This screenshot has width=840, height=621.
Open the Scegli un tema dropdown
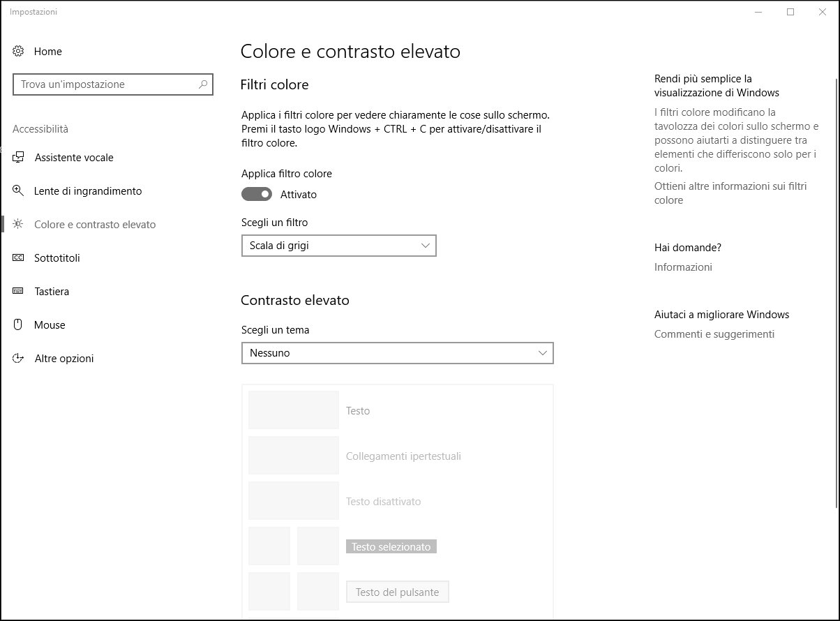tap(397, 353)
